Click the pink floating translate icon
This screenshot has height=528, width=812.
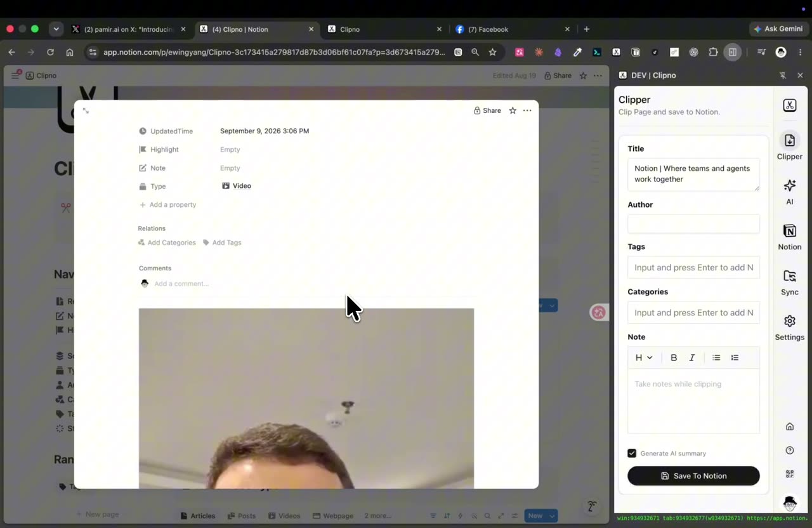[598, 312]
